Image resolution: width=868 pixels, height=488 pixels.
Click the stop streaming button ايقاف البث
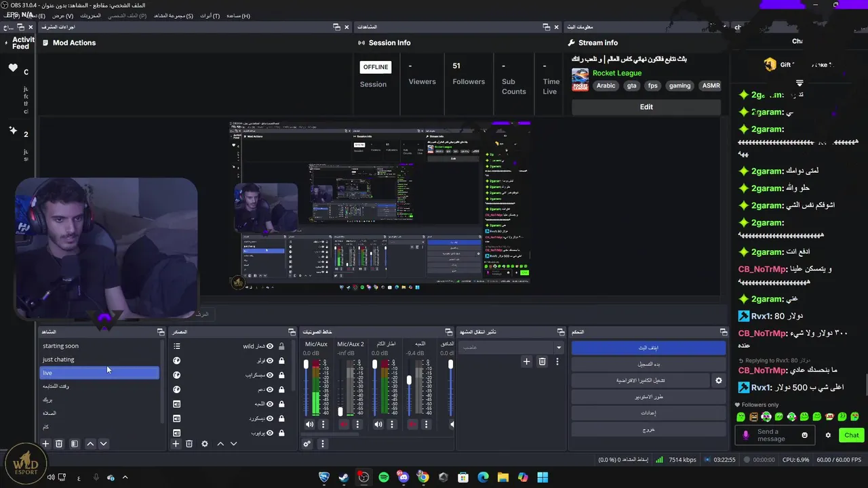point(648,348)
